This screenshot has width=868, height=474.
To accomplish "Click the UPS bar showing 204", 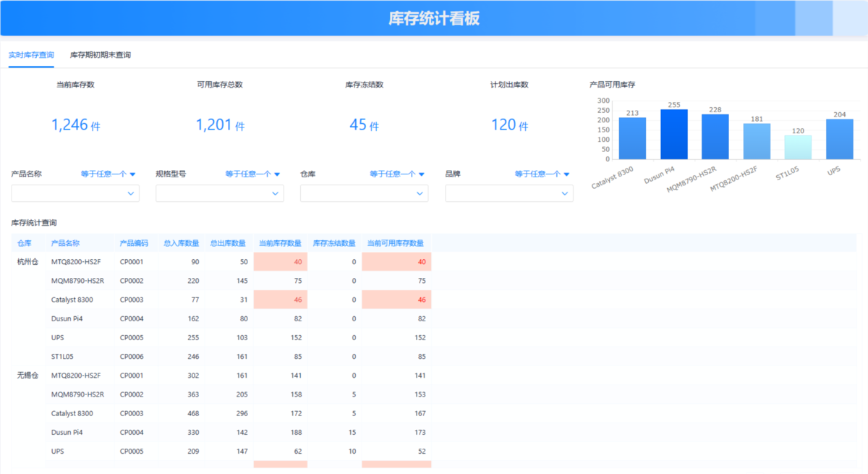I will (x=840, y=139).
